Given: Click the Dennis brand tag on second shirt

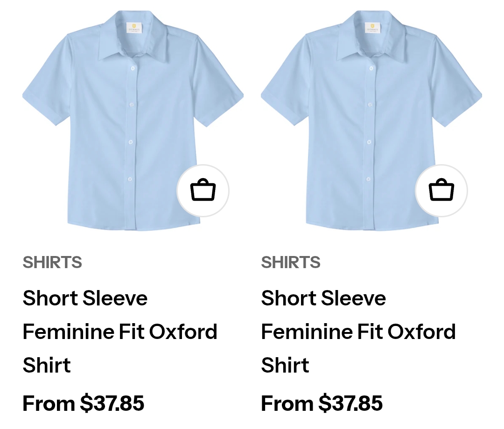Looking at the screenshot, I should tap(372, 28).
